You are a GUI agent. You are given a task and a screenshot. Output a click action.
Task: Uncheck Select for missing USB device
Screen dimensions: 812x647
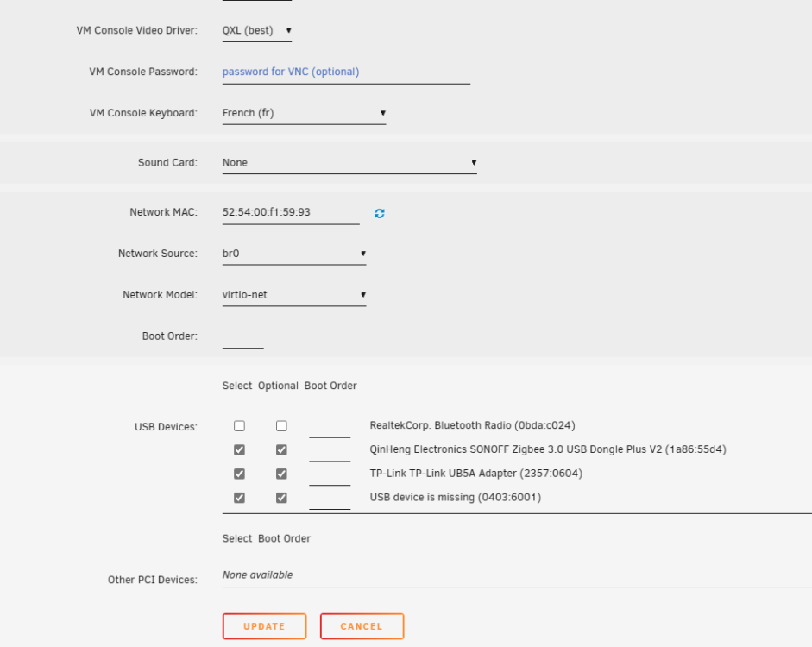click(239, 498)
